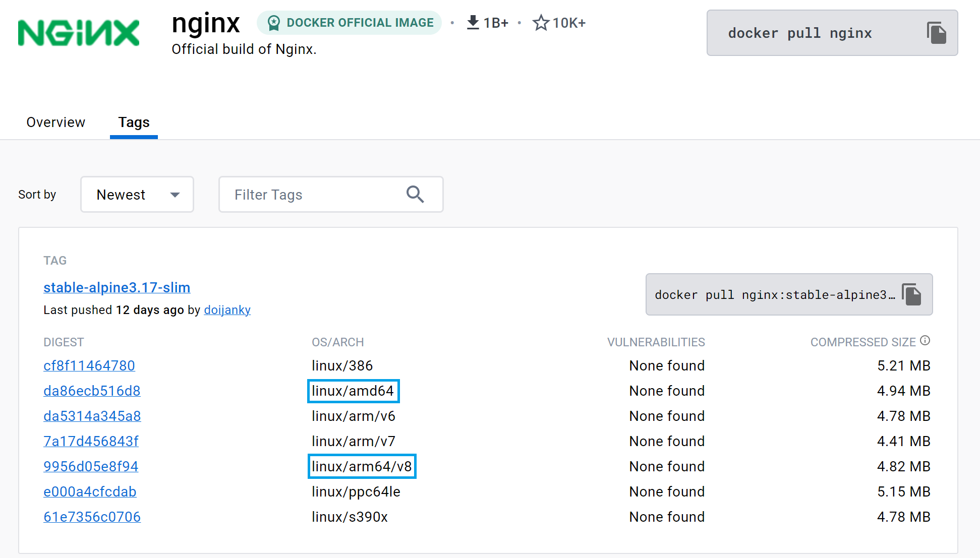
Task: Open digest 61e7356c0706
Action: 92,517
